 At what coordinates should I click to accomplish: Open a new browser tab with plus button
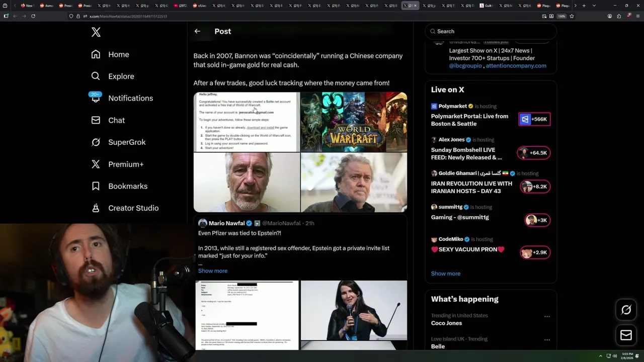click(x=584, y=6)
